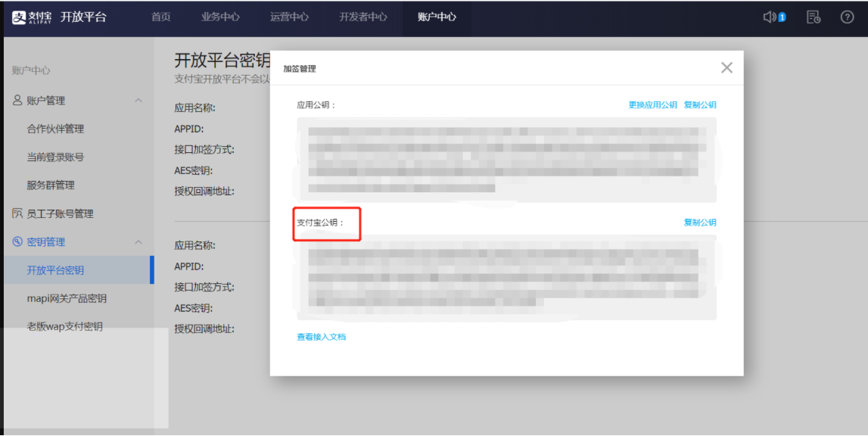868x436 pixels.
Task: Copy the 应用公钥 with 复制公钥
Action: pyautogui.click(x=700, y=104)
